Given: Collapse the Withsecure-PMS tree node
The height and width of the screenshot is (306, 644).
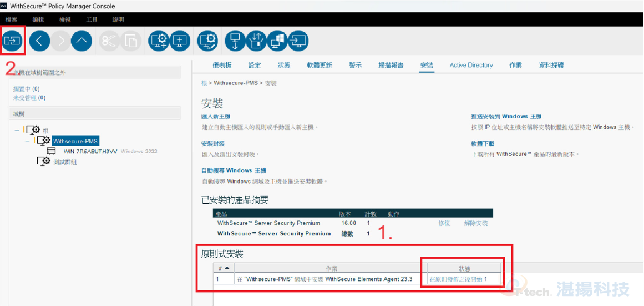Looking at the screenshot, I should point(28,141).
